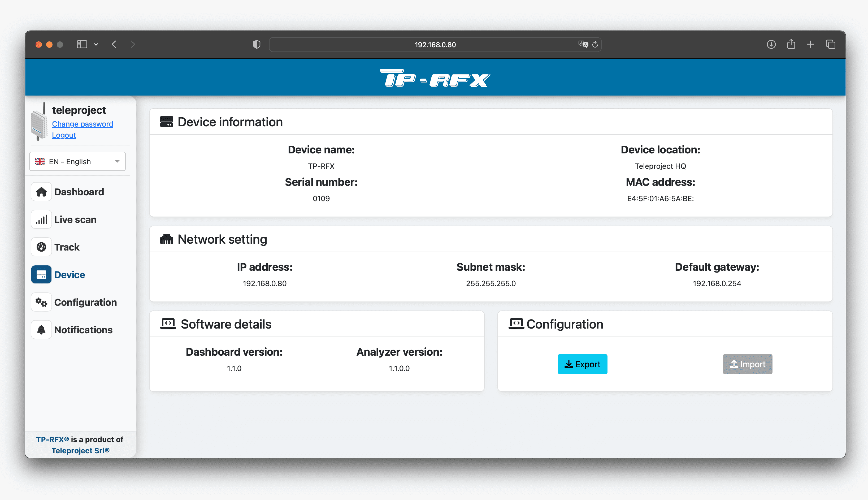Click the Teleproject Srl® footer link

point(81,450)
